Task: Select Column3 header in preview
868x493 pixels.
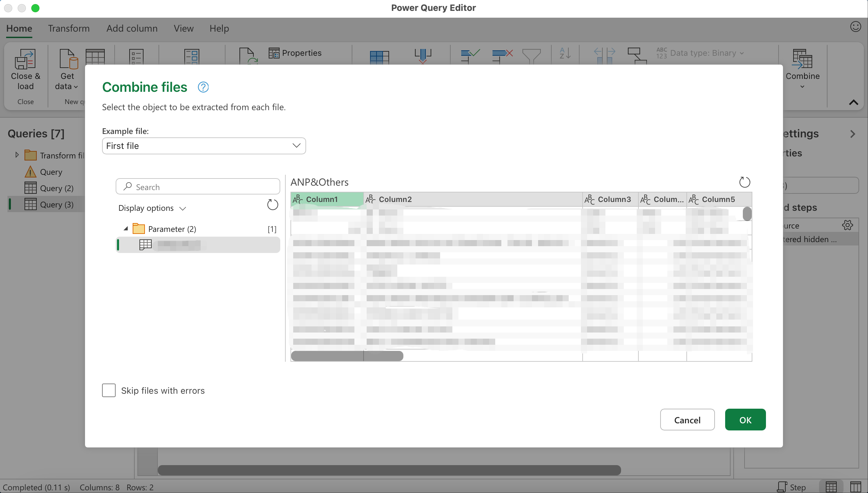Action: tap(611, 199)
